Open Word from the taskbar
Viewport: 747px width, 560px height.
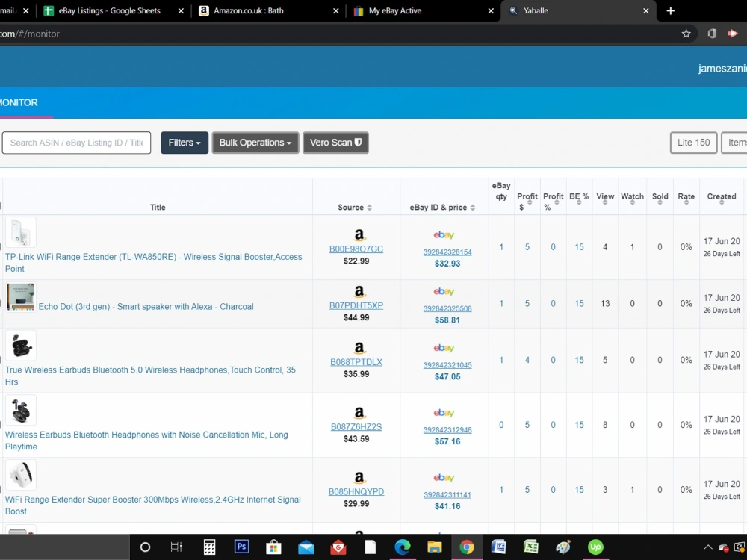pos(499,547)
